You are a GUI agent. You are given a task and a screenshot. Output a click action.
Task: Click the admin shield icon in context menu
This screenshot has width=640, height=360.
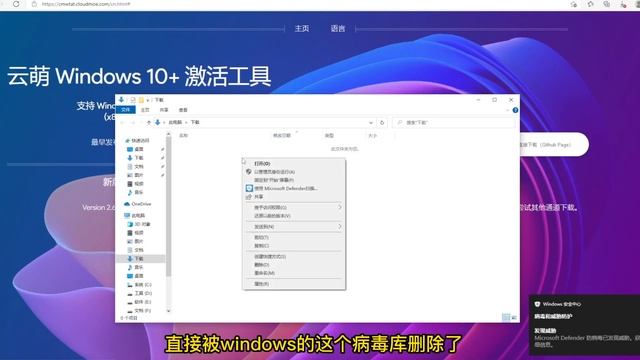coord(249,172)
